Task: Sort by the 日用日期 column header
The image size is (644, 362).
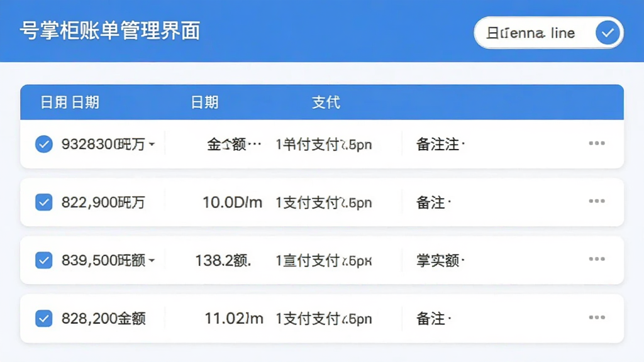Action: pos(70,102)
